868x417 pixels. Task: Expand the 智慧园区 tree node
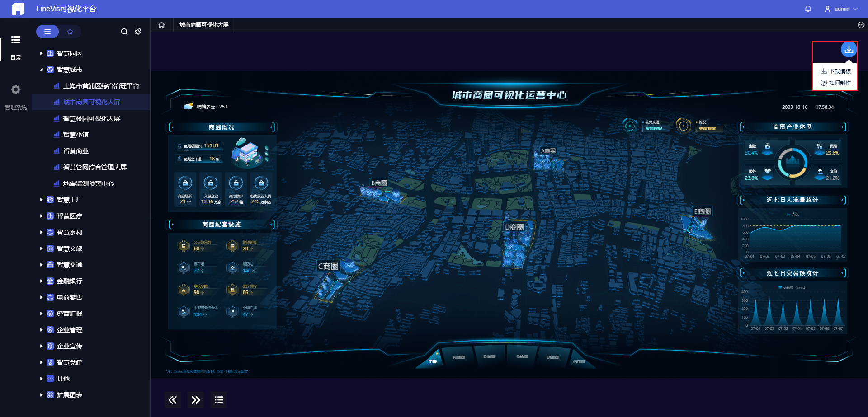point(42,53)
